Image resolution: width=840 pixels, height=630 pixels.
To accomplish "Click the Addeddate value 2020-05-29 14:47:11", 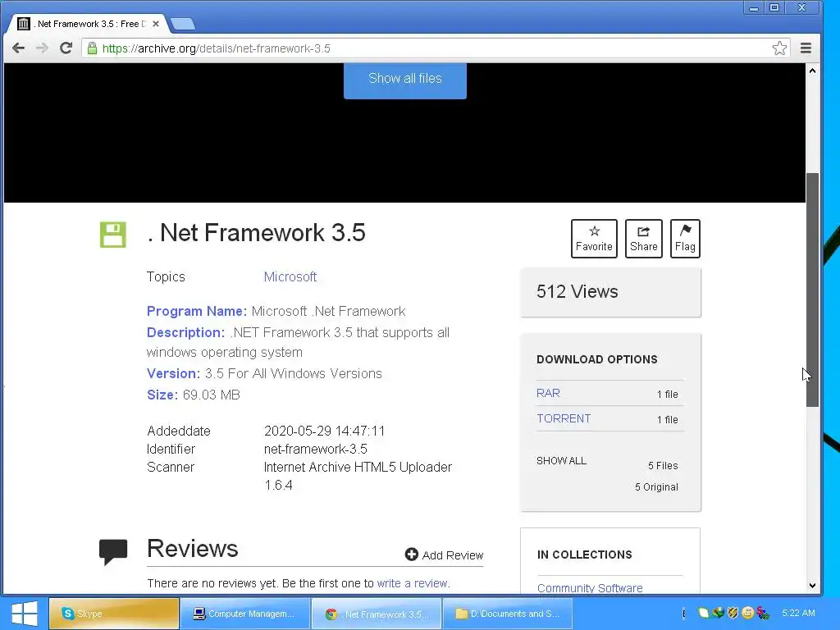I will tap(324, 431).
